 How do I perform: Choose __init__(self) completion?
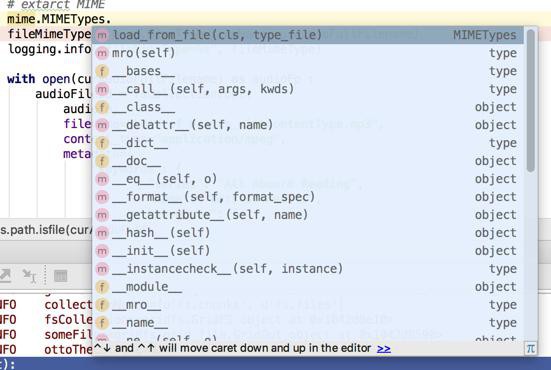(307, 251)
